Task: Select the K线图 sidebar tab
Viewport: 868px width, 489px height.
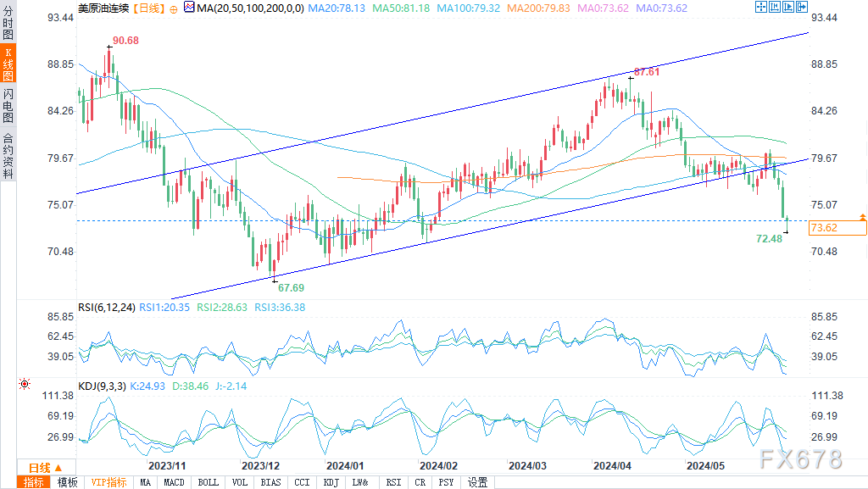Action: 8,63
